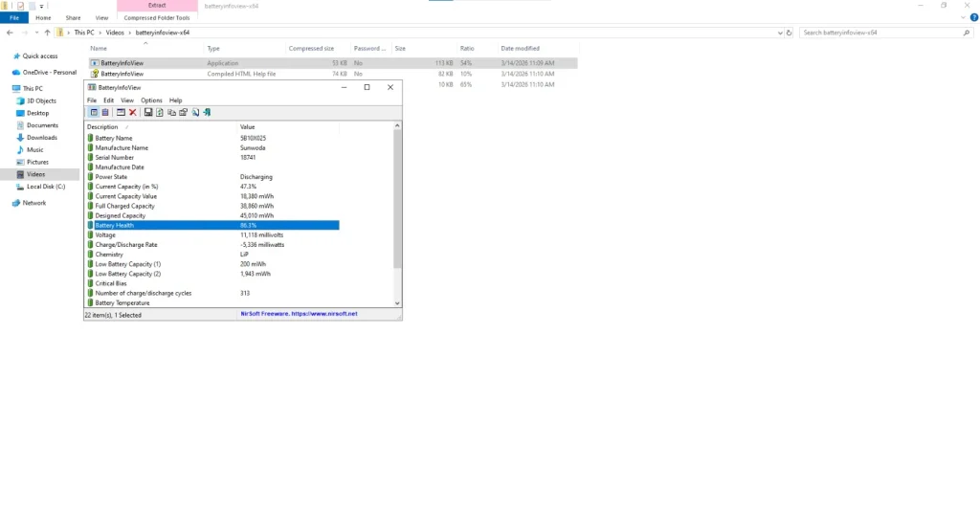Screen dimensions: 980x512
Task: Select BatteryInfoView Application file in Explorer
Action: coord(332,63)
